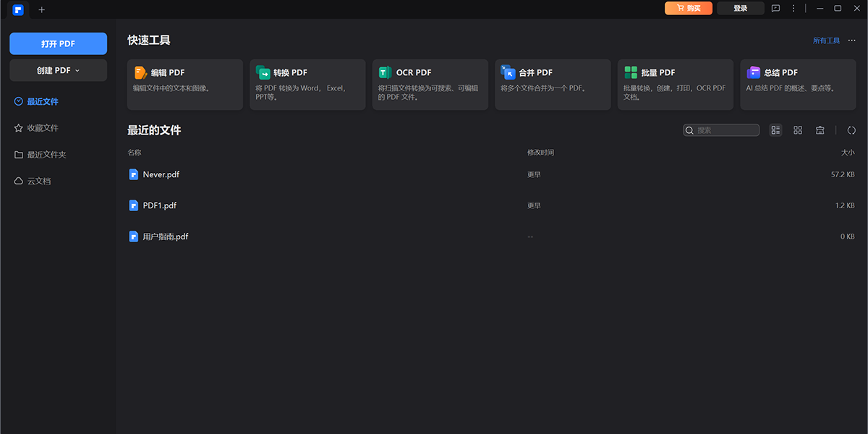868x434 pixels.
Task: Start the OCR PDF tool
Action: (430, 84)
